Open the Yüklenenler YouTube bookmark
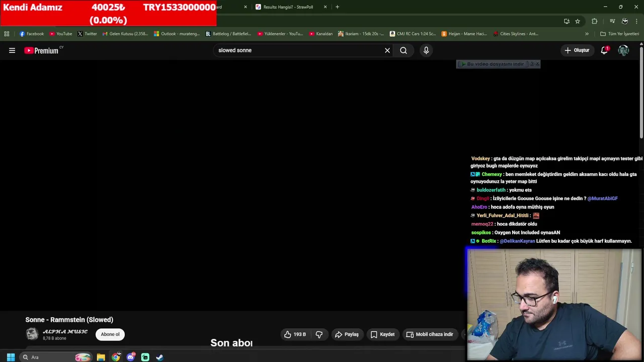644x362 pixels. 280,34
